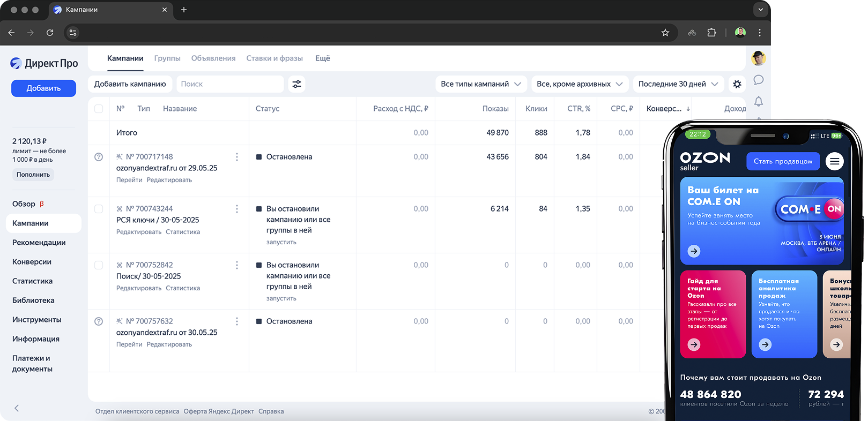Click Перейти link for campaign 700717148
The height and width of the screenshot is (421, 868).
(x=129, y=180)
